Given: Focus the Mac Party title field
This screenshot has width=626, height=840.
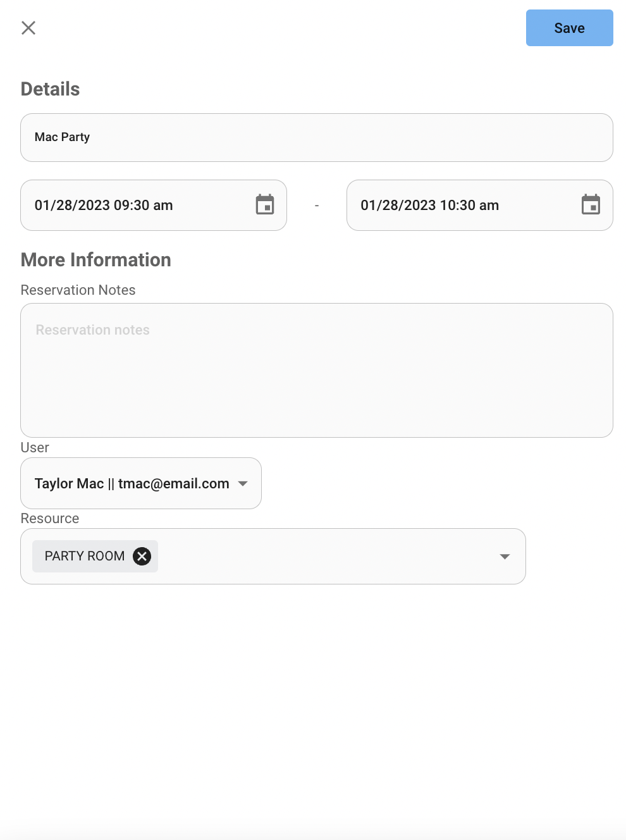Looking at the screenshot, I should click(317, 137).
